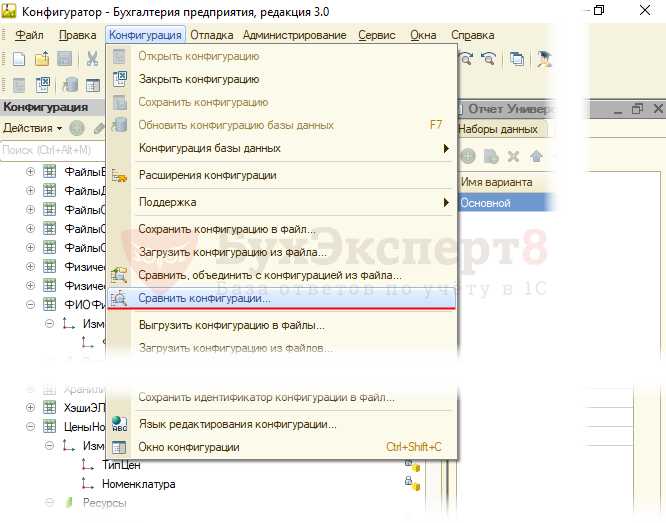Focus the Поиск (Ctrl+Alt+M) search field

pos(52,150)
